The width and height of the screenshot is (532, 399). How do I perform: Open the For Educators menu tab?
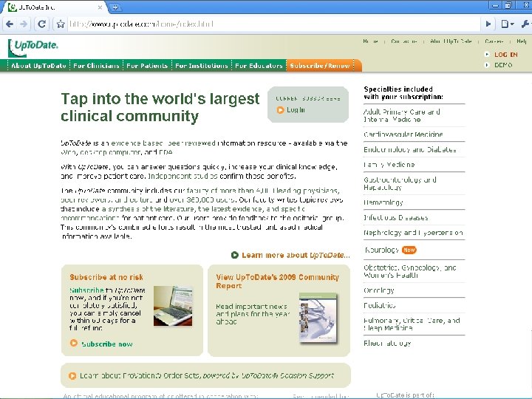coord(259,66)
